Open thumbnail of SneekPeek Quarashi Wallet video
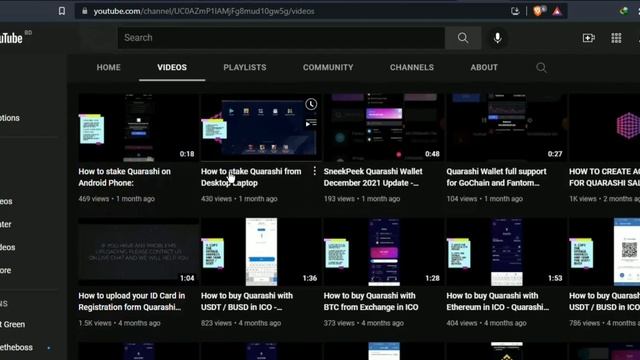Viewport: 640px width, 360px height. 384,128
